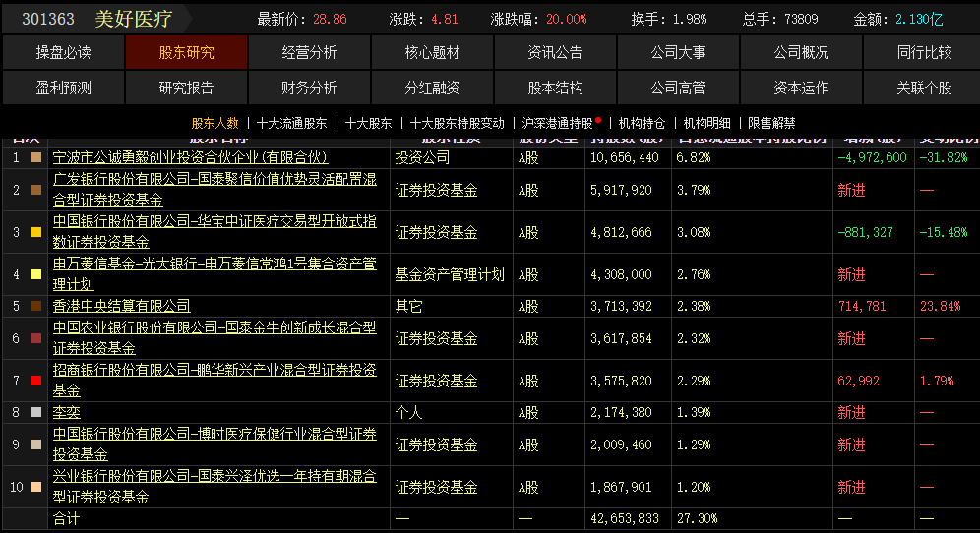
Task: Click the stock code 301363
Action: click(x=48, y=20)
